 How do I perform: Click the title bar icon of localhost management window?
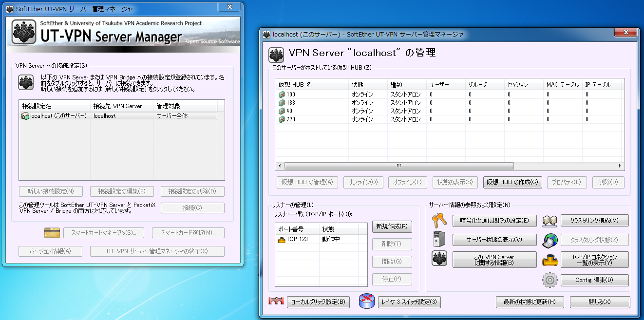266,35
